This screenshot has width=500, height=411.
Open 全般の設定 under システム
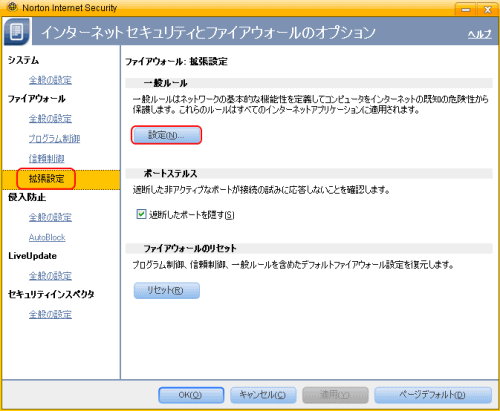[50, 80]
